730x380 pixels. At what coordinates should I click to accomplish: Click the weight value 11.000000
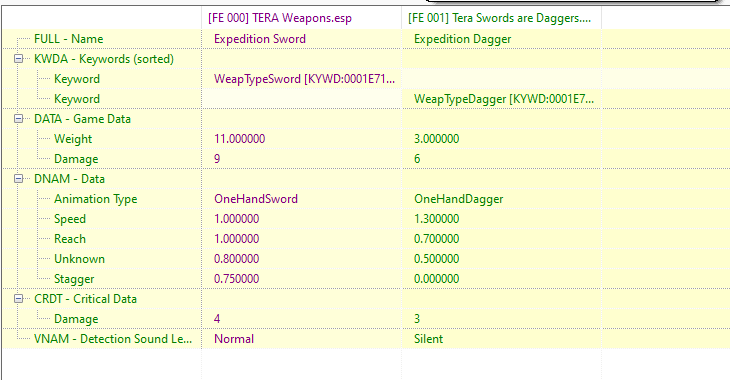[239, 139]
